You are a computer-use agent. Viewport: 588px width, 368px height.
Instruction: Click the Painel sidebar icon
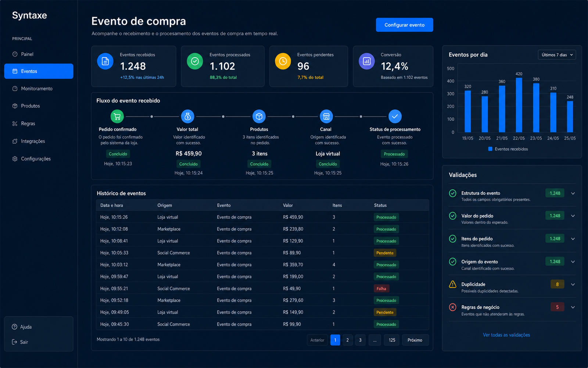tap(15, 54)
